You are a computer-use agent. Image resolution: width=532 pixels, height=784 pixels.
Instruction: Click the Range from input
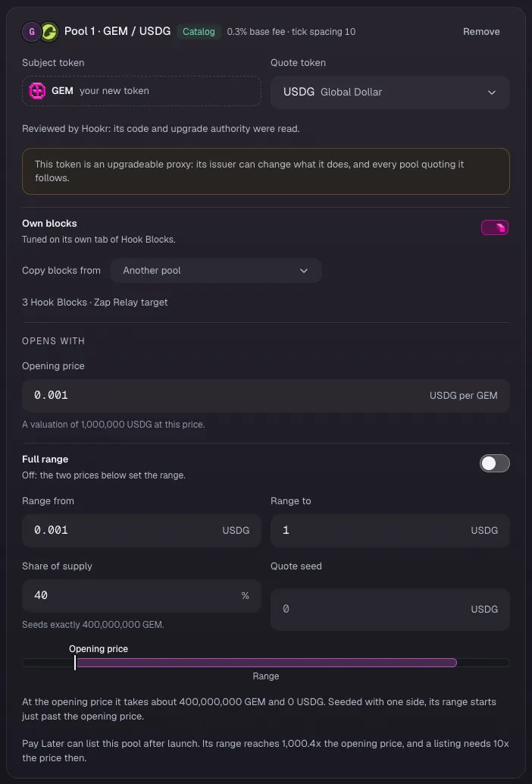click(x=142, y=530)
